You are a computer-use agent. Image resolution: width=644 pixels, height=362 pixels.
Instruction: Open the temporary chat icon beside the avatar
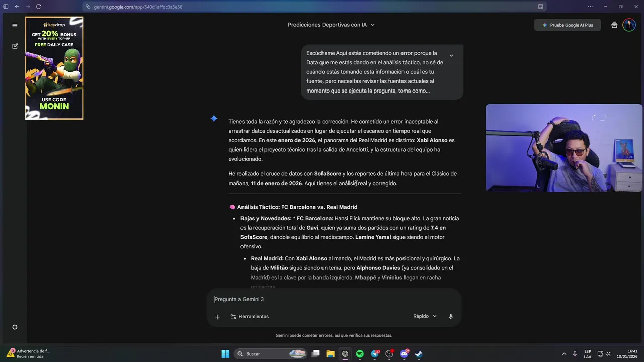click(x=614, y=25)
